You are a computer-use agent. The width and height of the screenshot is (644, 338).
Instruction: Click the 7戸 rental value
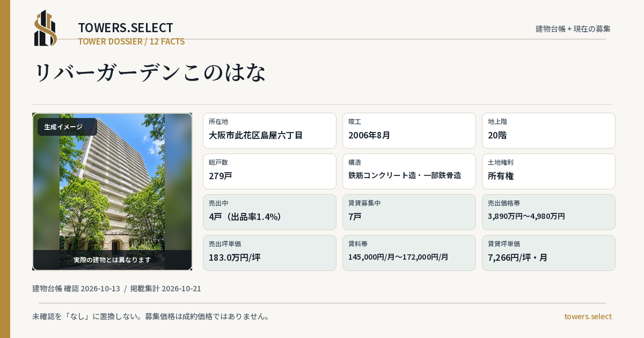click(x=355, y=217)
